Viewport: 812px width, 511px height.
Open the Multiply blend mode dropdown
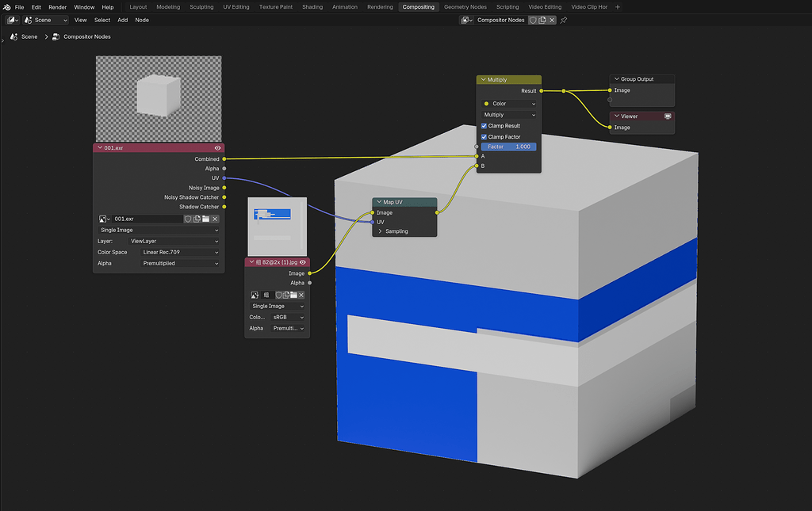508,115
